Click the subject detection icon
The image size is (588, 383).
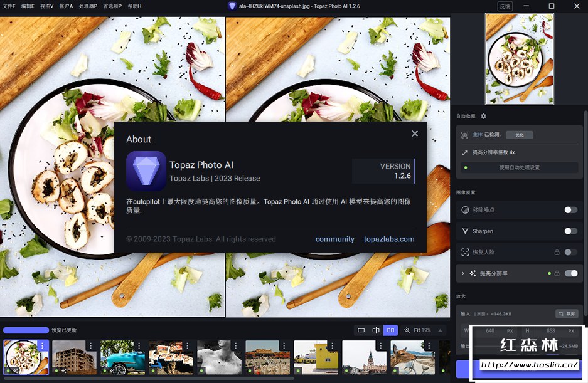pyautogui.click(x=464, y=135)
